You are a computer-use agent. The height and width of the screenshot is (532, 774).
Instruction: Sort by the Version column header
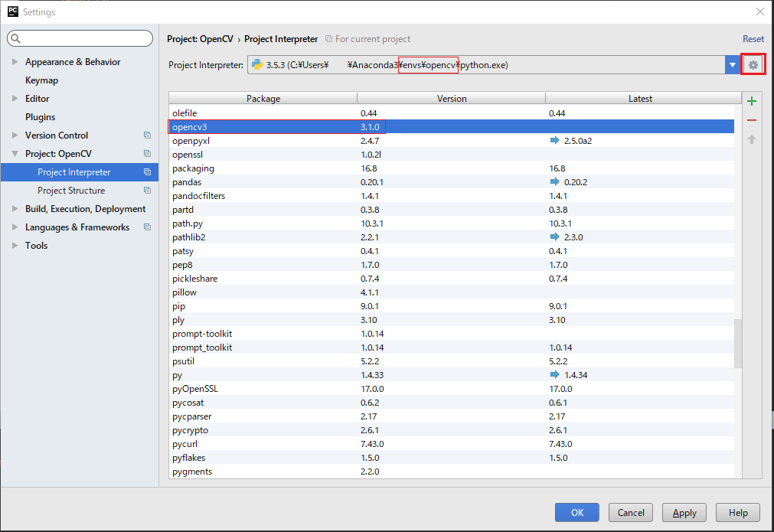click(x=452, y=98)
